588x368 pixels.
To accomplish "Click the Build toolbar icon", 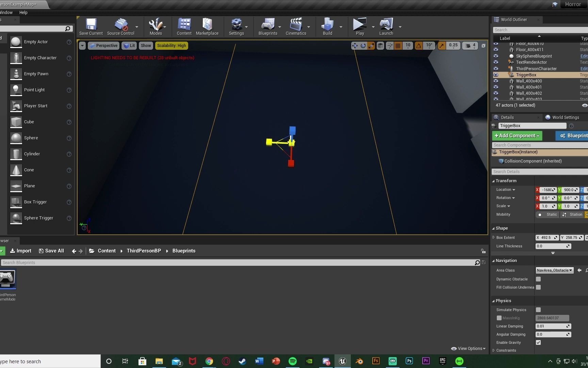I will point(327,27).
